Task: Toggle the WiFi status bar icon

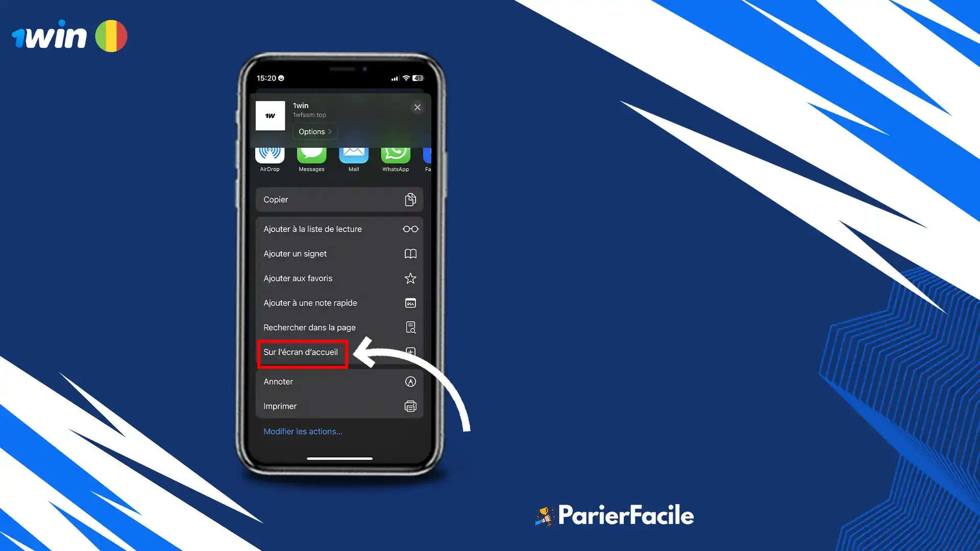Action: (405, 78)
